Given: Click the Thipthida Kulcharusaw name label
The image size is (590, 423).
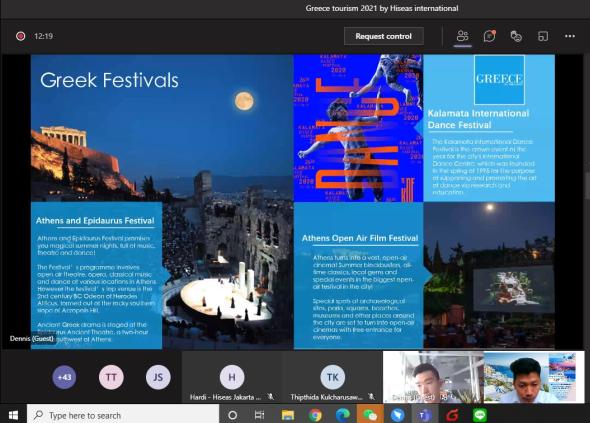Looking at the screenshot, I should [x=326, y=397].
